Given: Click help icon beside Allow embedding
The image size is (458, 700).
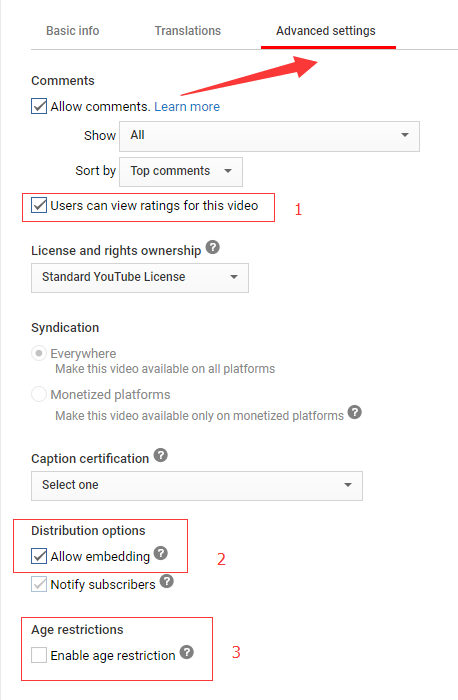Looking at the screenshot, I should point(161,553).
